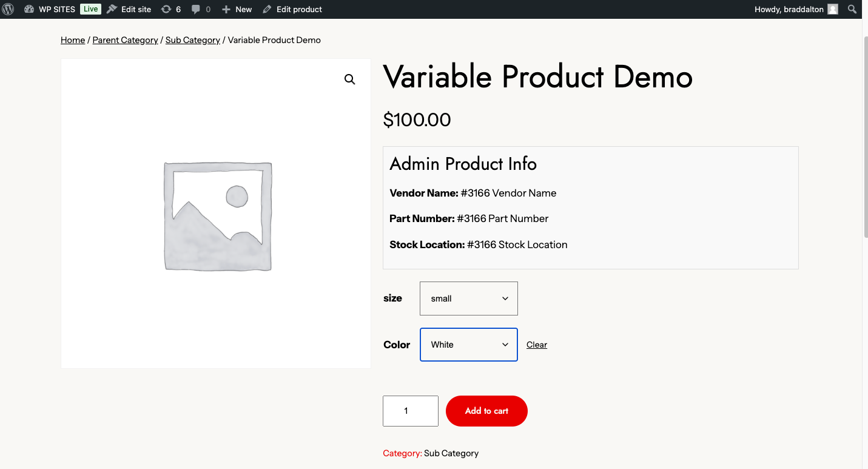Open Sub Category breadcrumb link
This screenshot has width=868, height=469.
[x=192, y=40]
